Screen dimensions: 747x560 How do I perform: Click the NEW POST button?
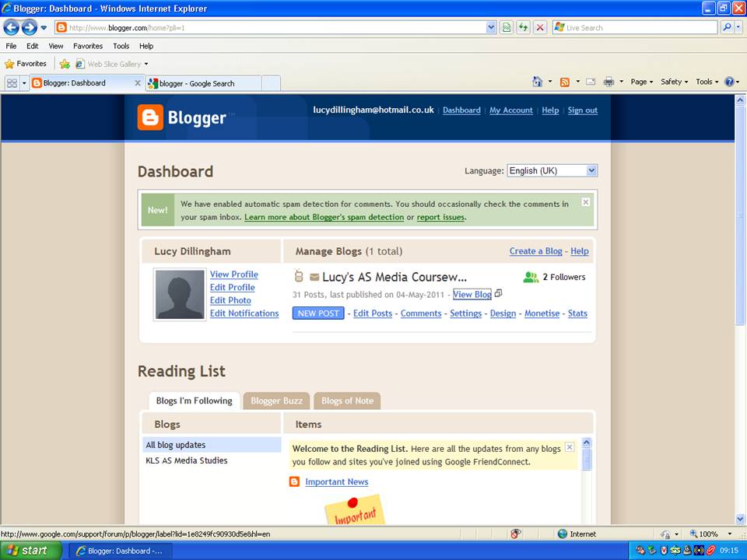tap(318, 313)
